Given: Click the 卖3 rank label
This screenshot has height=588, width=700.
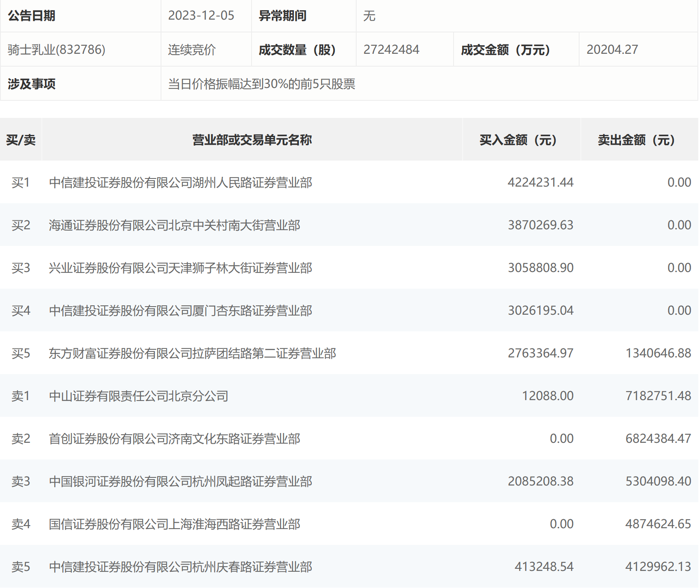Looking at the screenshot, I should coord(21,481).
